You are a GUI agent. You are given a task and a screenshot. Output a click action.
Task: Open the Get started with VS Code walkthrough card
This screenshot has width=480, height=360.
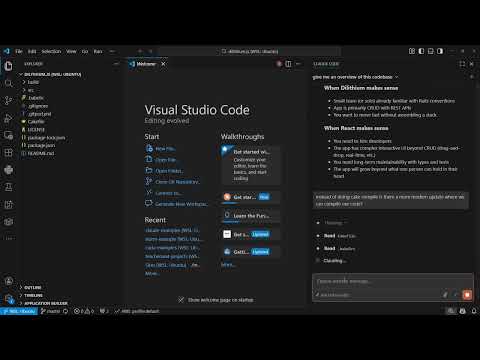tap(251, 165)
